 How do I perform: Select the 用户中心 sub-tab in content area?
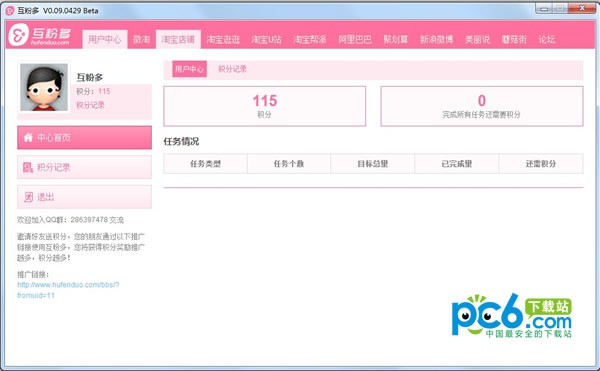(189, 69)
